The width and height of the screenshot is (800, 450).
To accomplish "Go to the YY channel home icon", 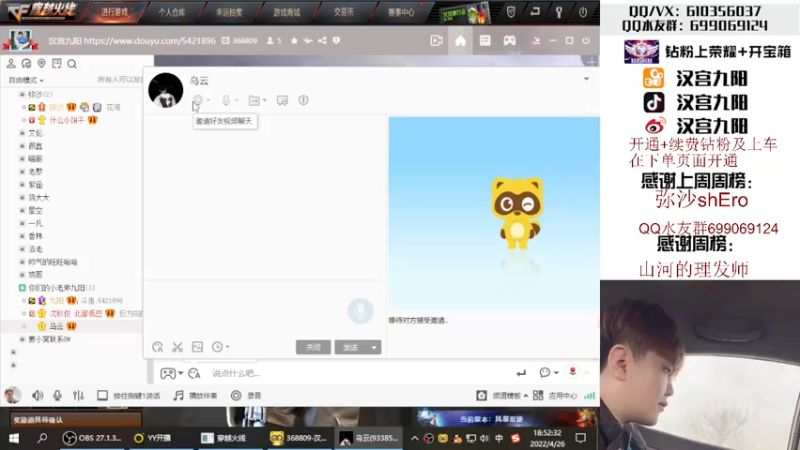I will point(460,40).
